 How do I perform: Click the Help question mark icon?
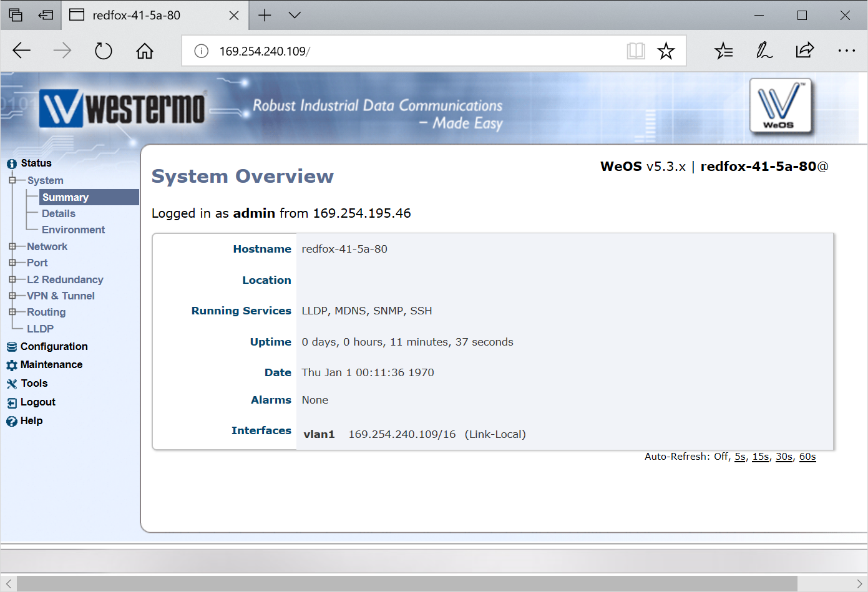(x=12, y=421)
